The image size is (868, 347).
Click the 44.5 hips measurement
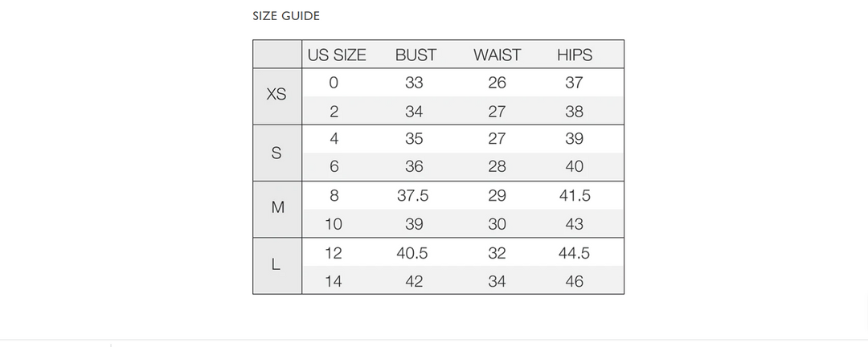pyautogui.click(x=574, y=253)
